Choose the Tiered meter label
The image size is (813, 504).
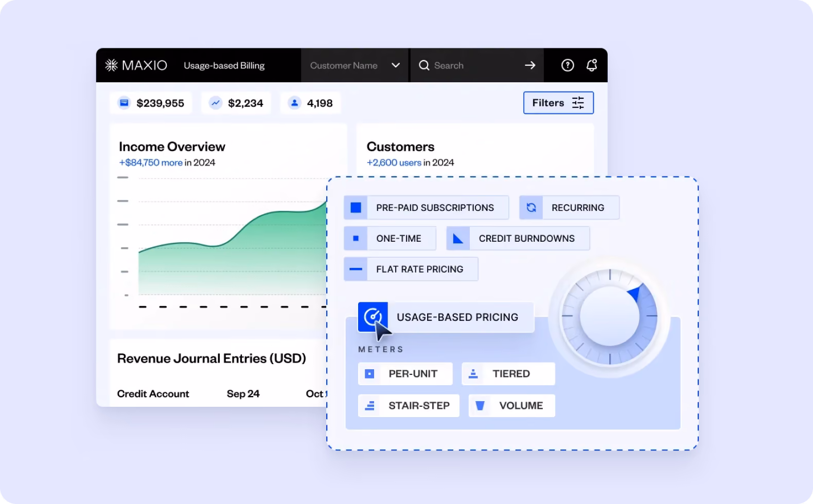(x=511, y=374)
